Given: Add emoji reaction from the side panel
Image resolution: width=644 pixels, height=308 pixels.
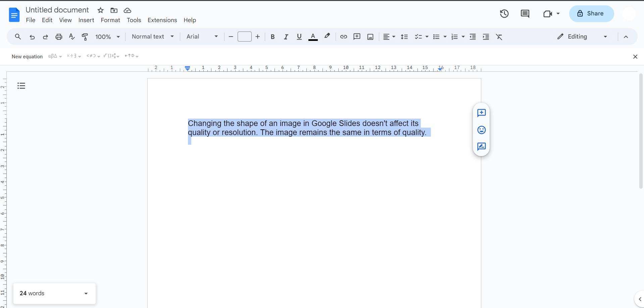Looking at the screenshot, I should point(481,130).
